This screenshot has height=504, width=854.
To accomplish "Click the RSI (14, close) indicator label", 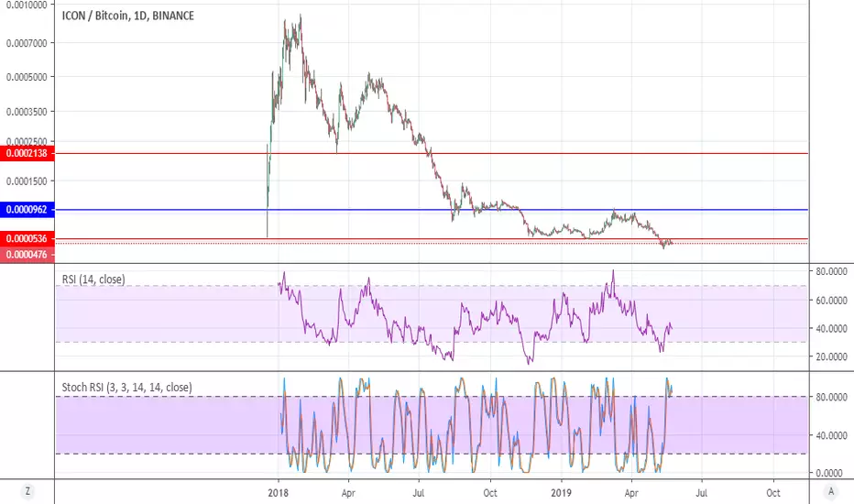I will tap(93, 279).
